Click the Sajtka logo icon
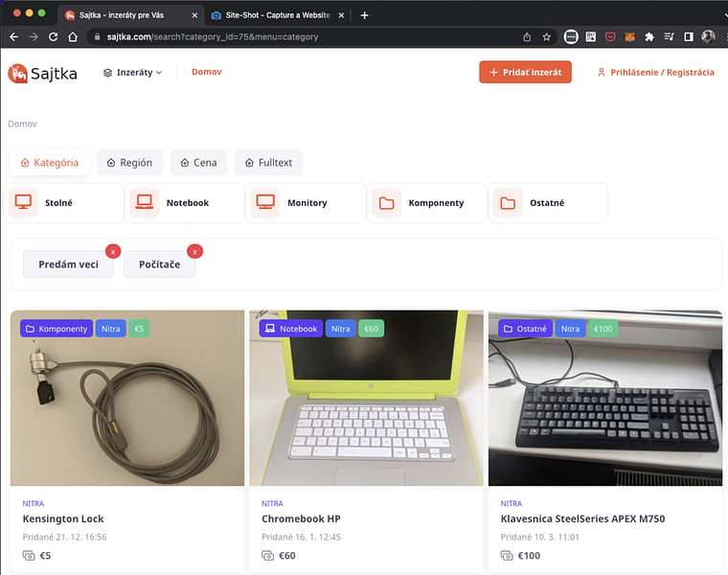 (x=17, y=73)
